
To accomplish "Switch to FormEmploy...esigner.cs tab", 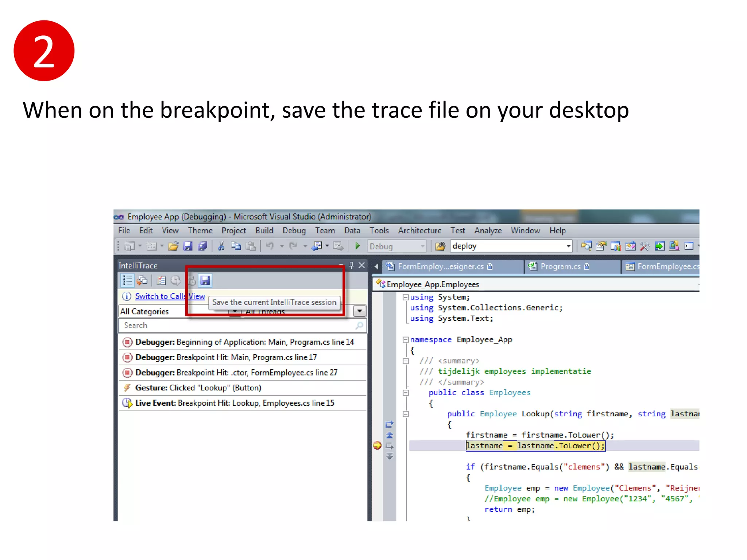I will (x=452, y=267).
